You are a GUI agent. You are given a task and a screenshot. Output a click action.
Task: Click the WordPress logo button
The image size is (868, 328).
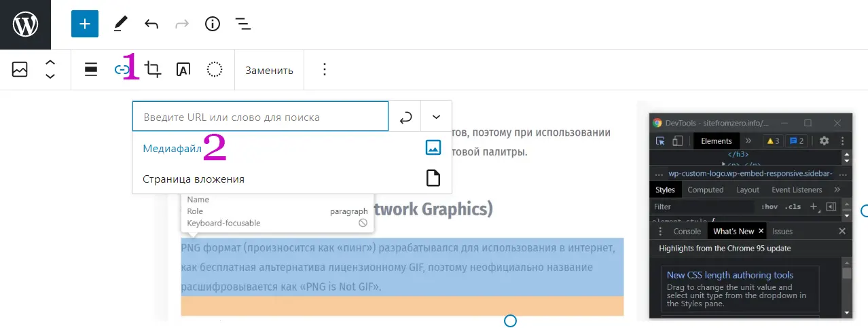tap(25, 24)
